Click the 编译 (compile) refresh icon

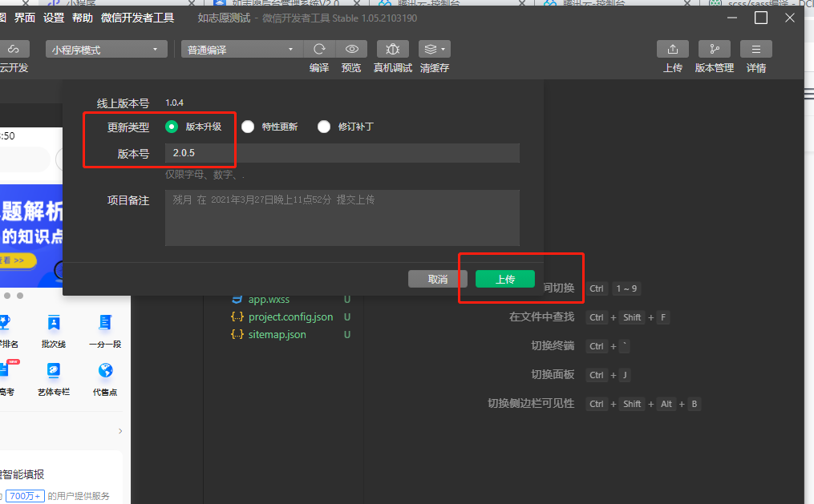pyautogui.click(x=319, y=49)
